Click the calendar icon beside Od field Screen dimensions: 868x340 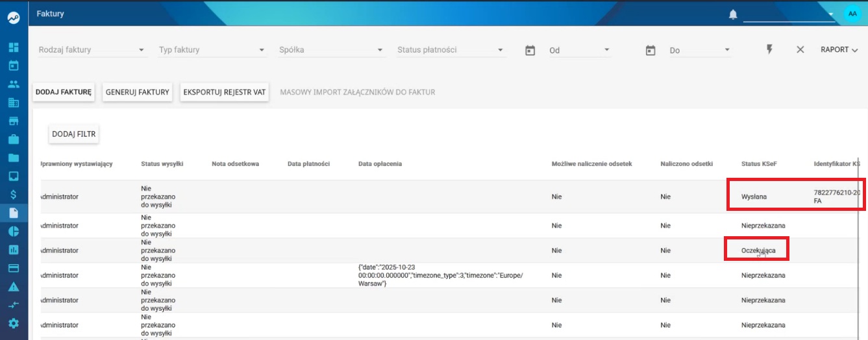(530, 50)
